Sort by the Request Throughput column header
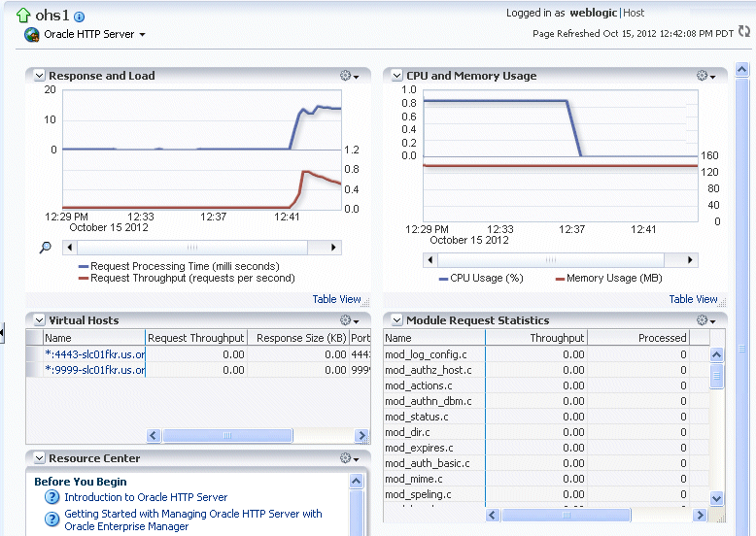The height and width of the screenshot is (536, 756). pos(196,338)
